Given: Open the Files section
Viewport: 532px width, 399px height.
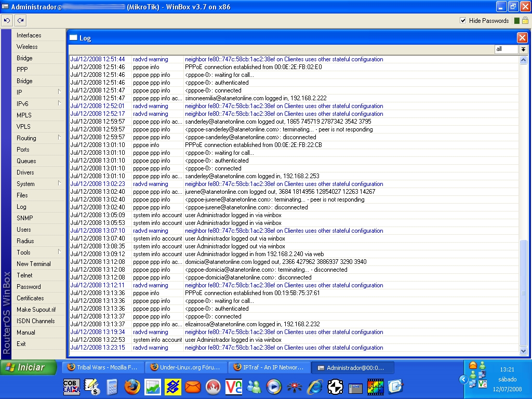Looking at the screenshot, I should click(x=22, y=195).
